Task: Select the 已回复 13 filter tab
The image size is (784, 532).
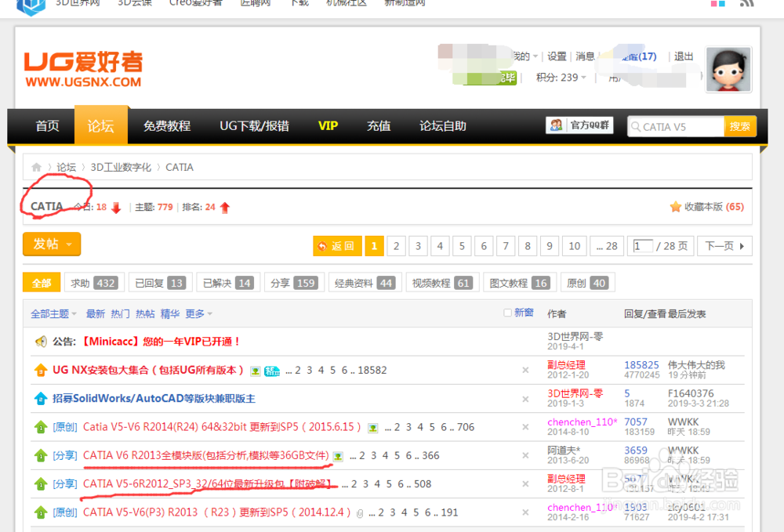Action: click(x=160, y=283)
